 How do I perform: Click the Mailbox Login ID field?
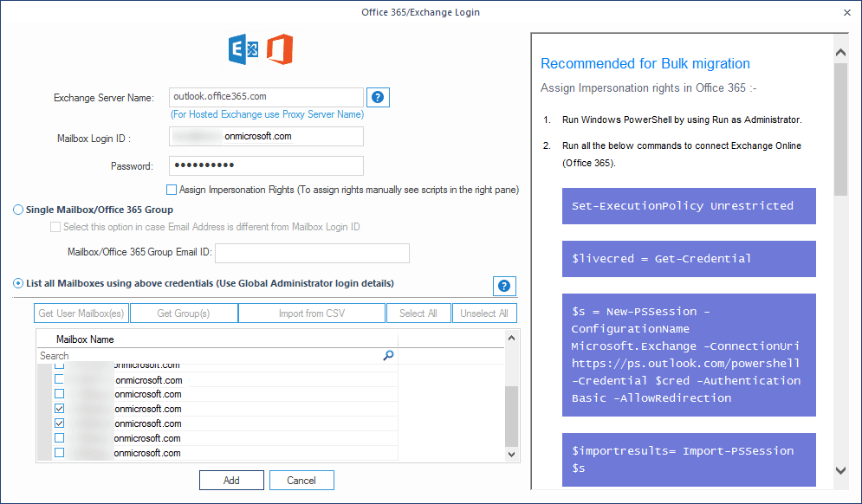[x=266, y=136]
